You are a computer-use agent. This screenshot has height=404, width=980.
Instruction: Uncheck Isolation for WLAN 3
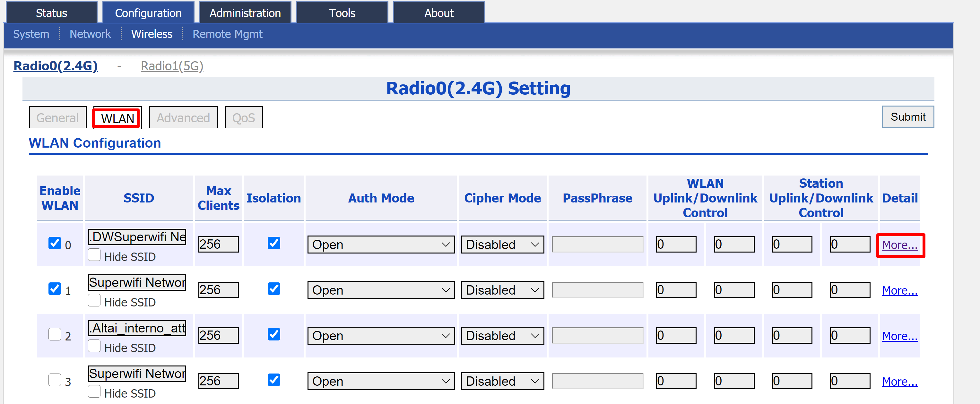tap(273, 380)
